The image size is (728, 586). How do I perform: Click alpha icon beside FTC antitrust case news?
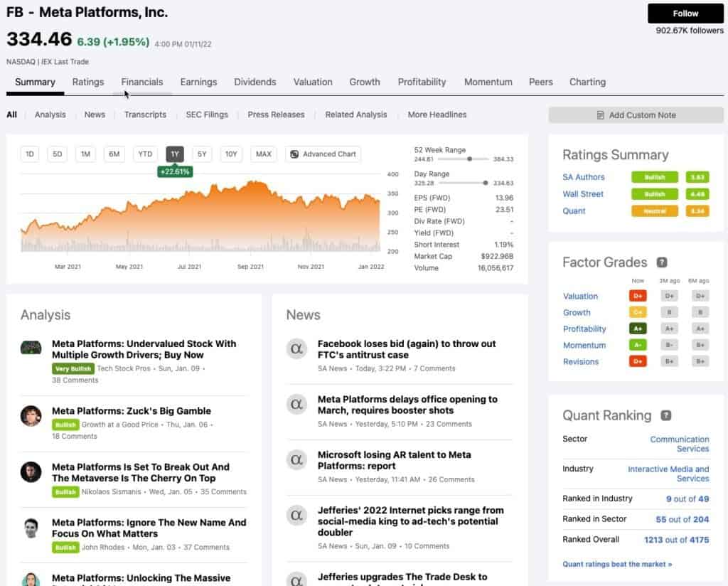[296, 348]
